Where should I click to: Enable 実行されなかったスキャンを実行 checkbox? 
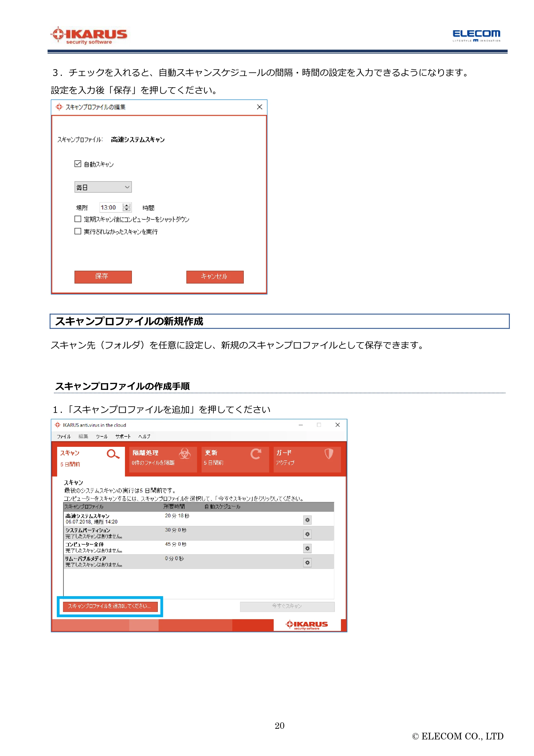[78, 231]
